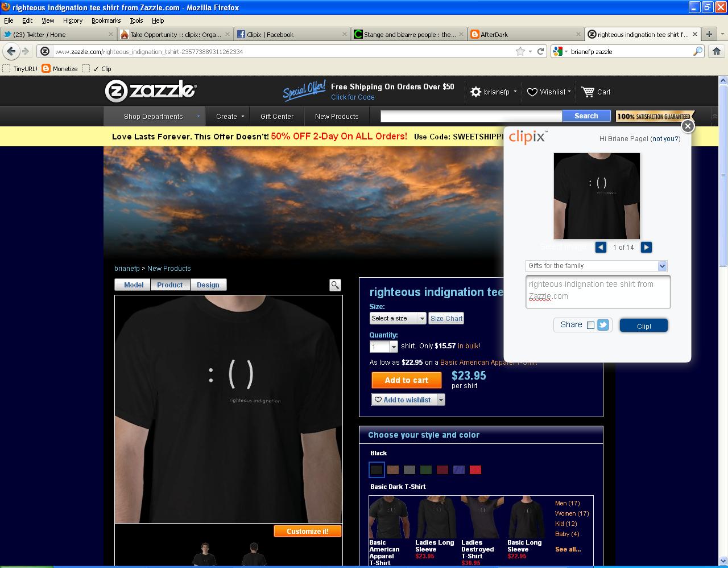
Task: Close the AfterDark tab
Action: click(x=578, y=34)
